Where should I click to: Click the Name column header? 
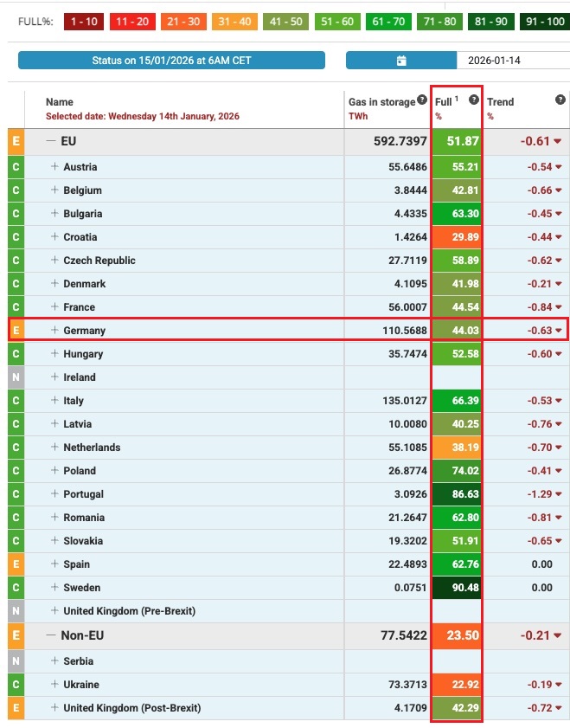tap(60, 102)
